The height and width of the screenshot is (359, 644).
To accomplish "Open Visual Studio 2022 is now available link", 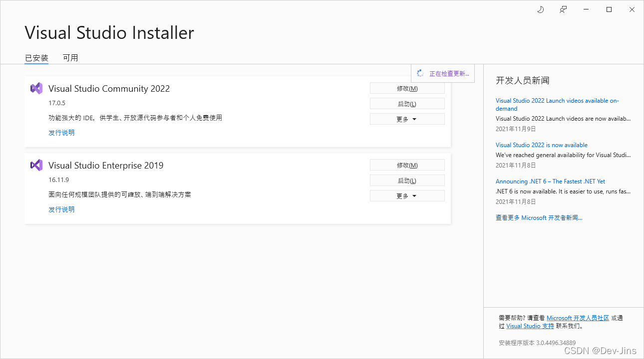I will point(542,145).
